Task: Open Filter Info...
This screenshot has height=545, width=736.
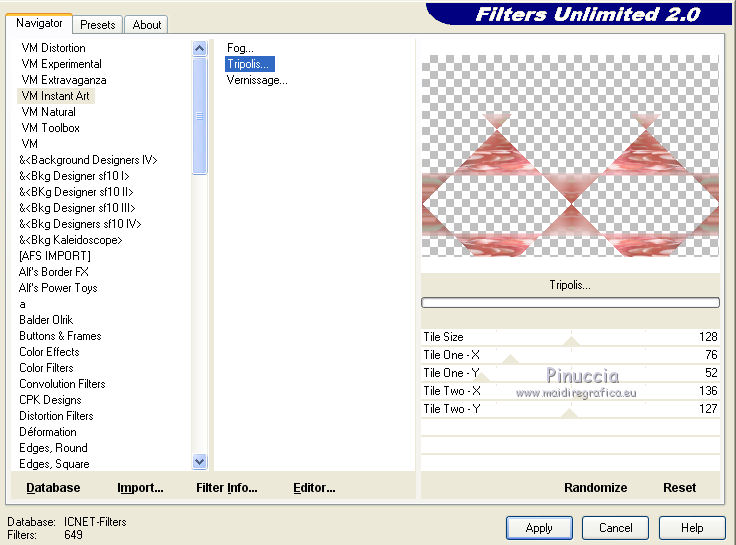Action: 227,488
